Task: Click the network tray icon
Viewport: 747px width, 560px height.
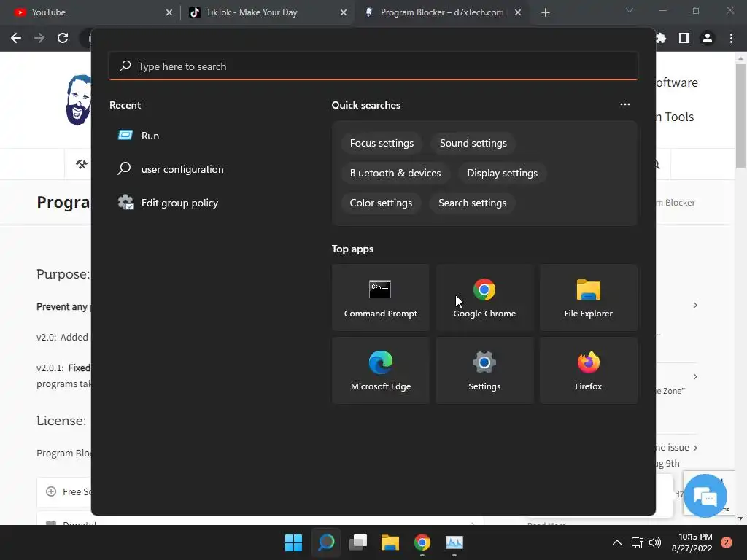Action: (637, 542)
